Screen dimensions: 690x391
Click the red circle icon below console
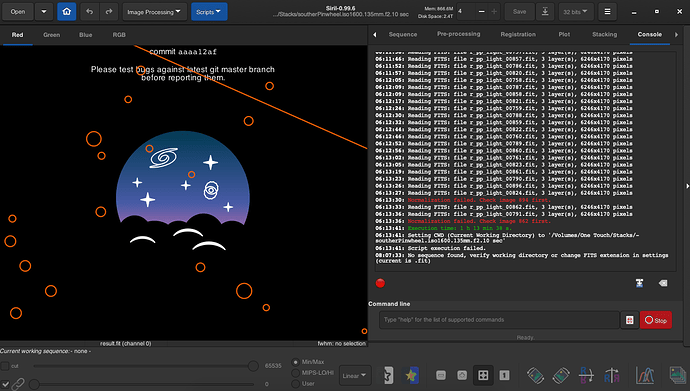click(x=380, y=283)
